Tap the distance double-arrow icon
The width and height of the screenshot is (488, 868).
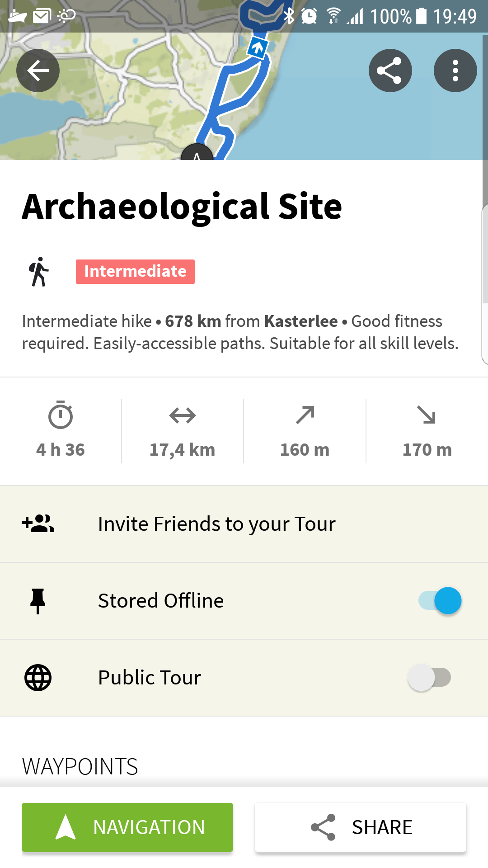183,415
